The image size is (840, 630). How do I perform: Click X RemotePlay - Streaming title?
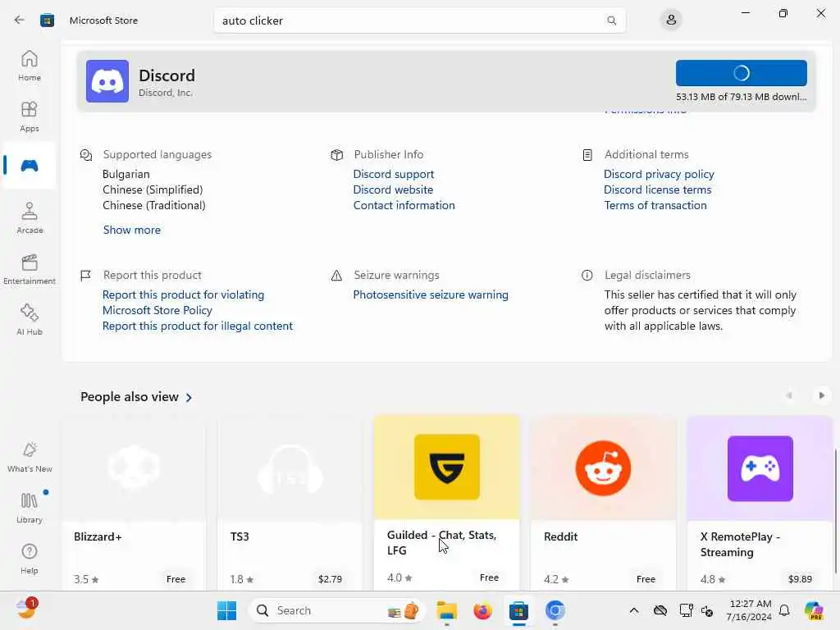pyautogui.click(x=741, y=545)
